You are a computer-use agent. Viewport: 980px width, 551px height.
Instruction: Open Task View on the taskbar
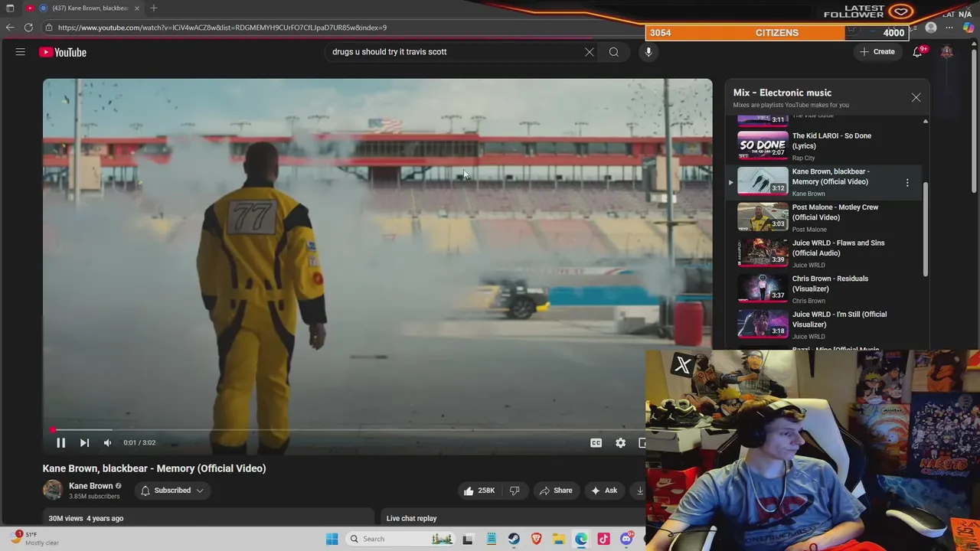468,539
